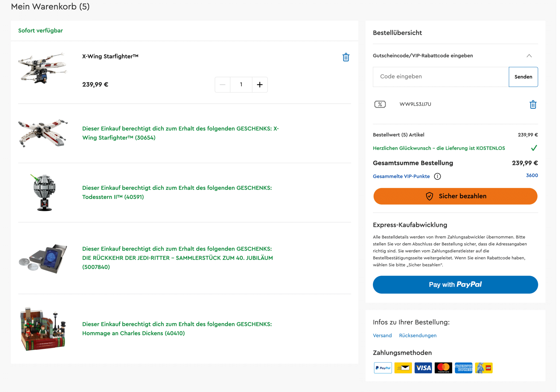The width and height of the screenshot is (560, 392).
Task: Click the Mastercard payment logo
Action: 444,368
